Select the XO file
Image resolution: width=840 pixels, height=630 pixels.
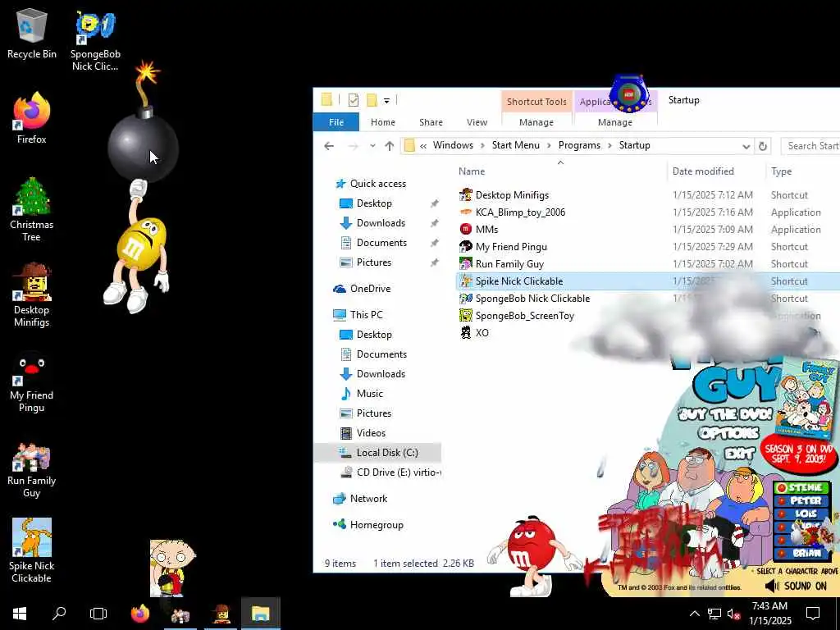(x=482, y=333)
